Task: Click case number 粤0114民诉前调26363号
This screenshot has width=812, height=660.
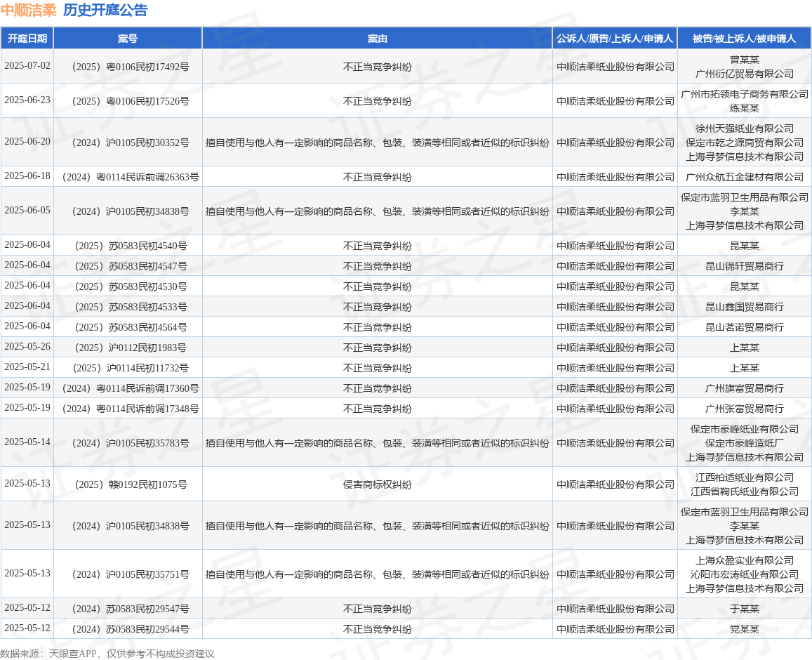Action: pos(131,177)
